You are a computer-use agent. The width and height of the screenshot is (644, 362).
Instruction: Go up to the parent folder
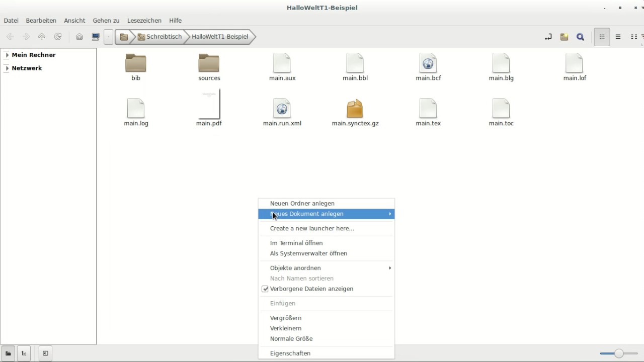pyautogui.click(x=42, y=37)
